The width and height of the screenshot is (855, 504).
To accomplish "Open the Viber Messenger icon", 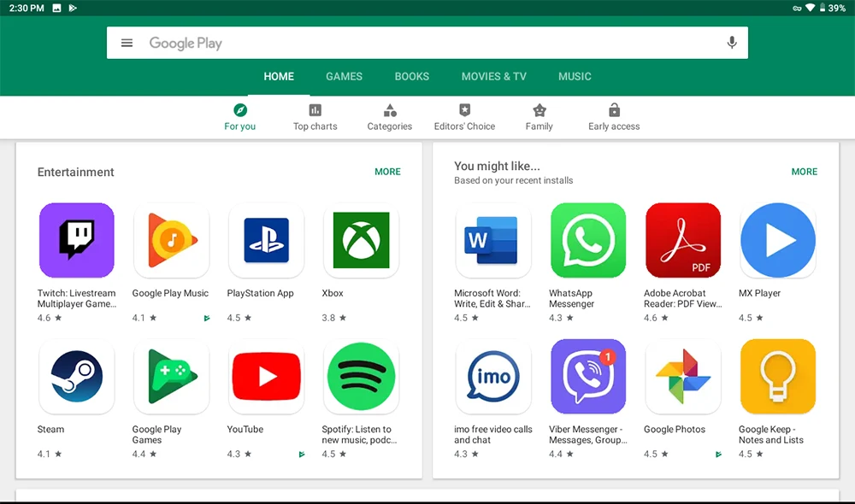I will [x=588, y=377].
